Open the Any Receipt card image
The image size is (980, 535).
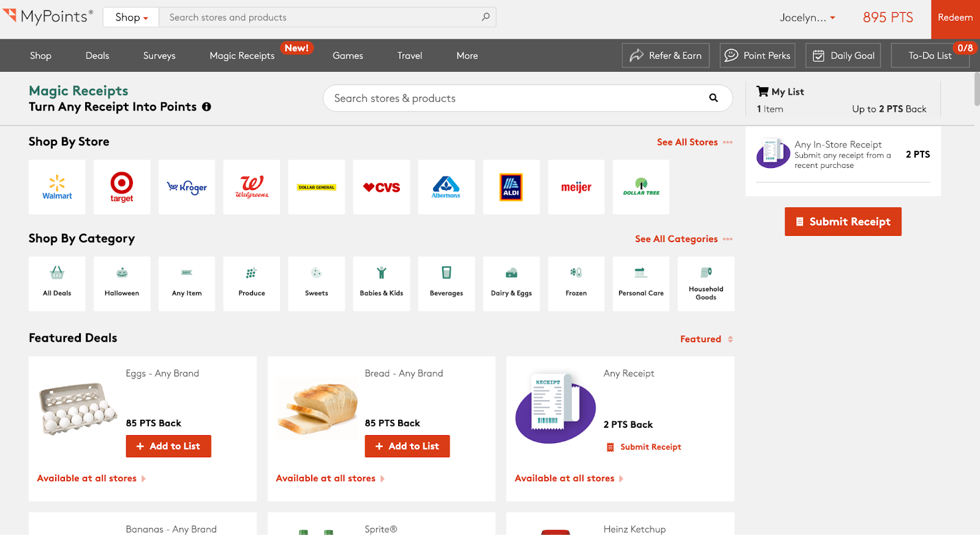point(556,408)
